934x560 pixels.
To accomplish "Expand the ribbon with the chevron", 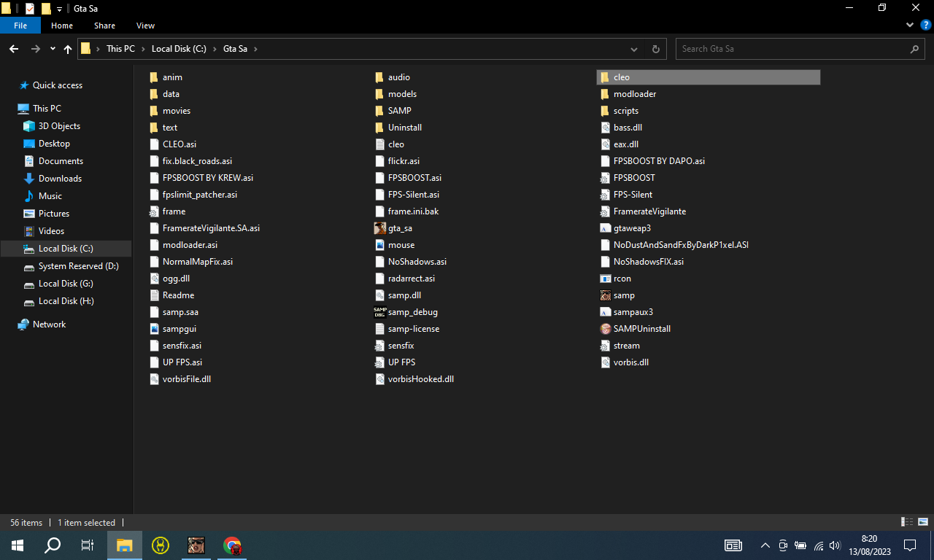I will [x=909, y=25].
